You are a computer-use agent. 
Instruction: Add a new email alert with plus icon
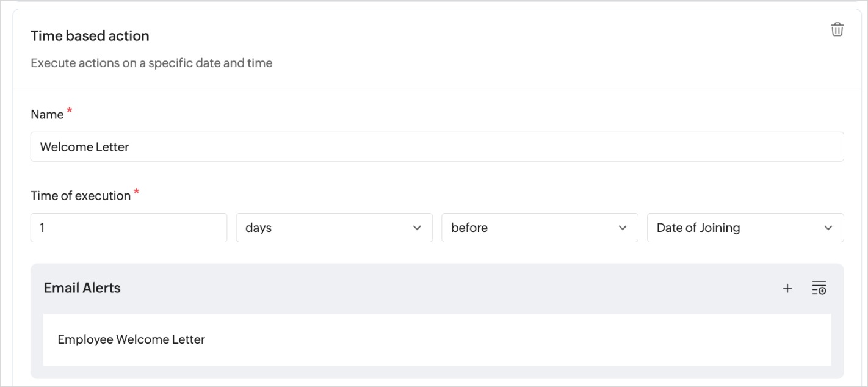coord(787,288)
